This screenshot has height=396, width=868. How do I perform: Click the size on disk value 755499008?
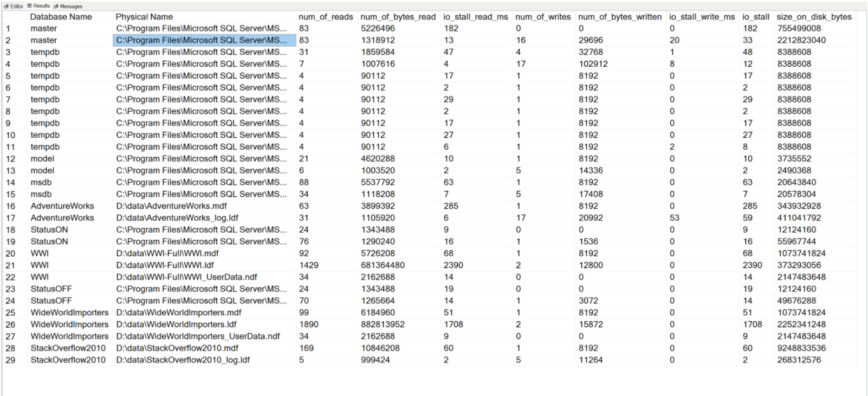(x=799, y=28)
